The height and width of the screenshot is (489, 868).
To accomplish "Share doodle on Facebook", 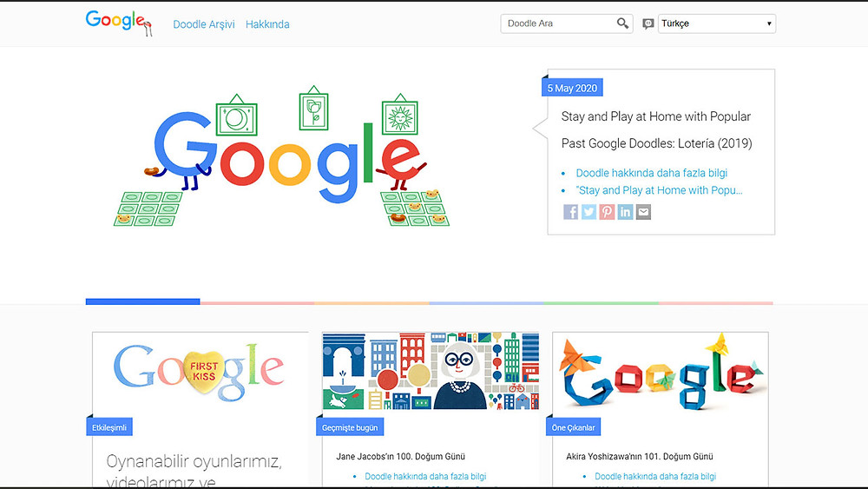I will pyautogui.click(x=571, y=212).
